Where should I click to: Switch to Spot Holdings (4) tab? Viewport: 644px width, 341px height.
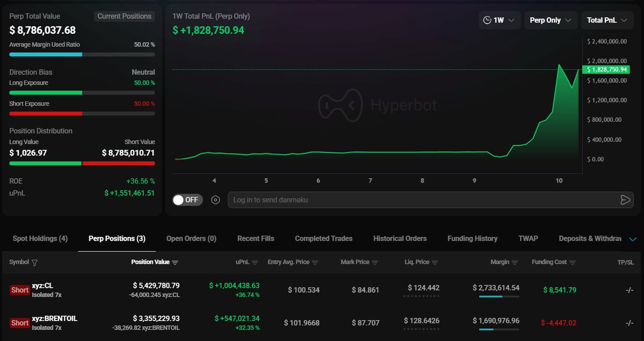point(40,238)
